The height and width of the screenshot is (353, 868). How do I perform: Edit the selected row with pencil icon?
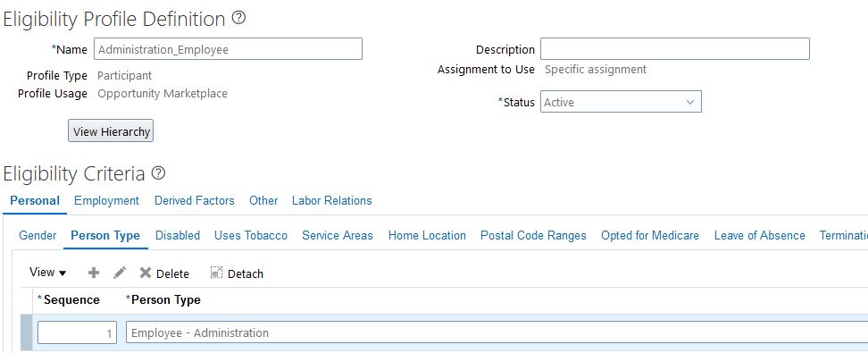tap(120, 273)
